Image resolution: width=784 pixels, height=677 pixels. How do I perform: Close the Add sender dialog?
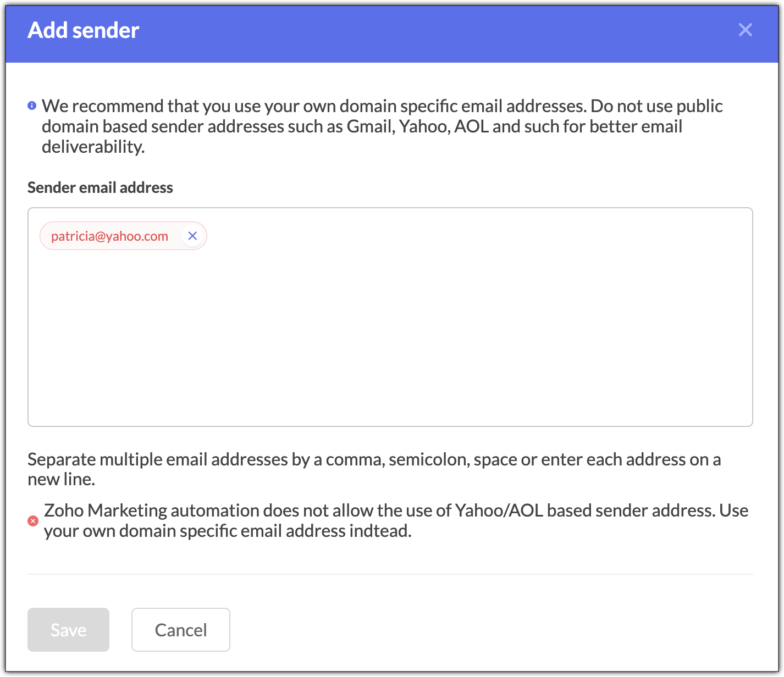click(745, 30)
